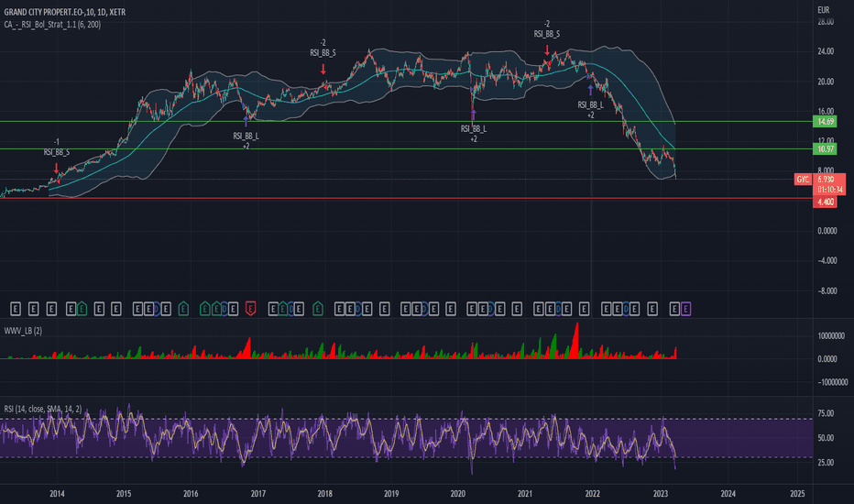
Task: Click the 2016 label on time axis
Action: 191,494
